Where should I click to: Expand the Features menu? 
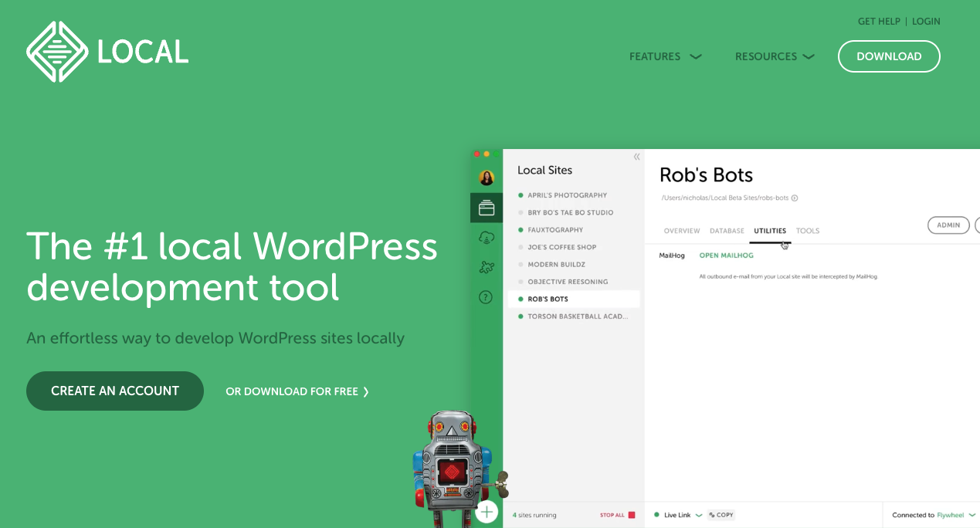coord(665,56)
